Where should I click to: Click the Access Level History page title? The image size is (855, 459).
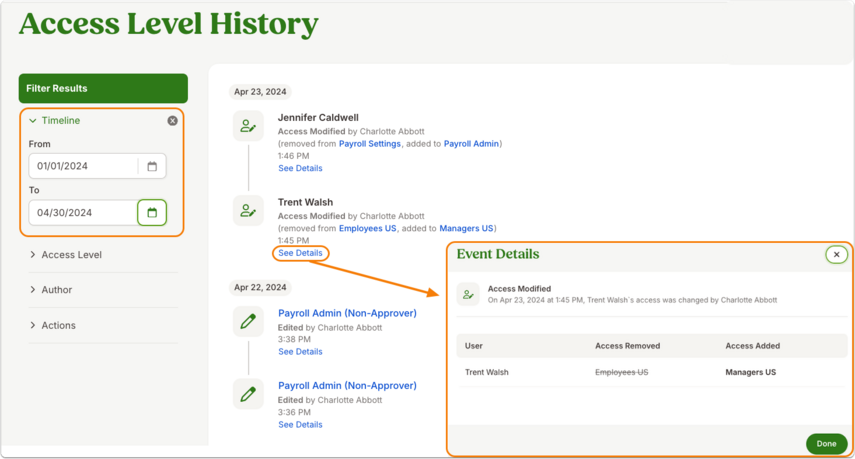(168, 24)
